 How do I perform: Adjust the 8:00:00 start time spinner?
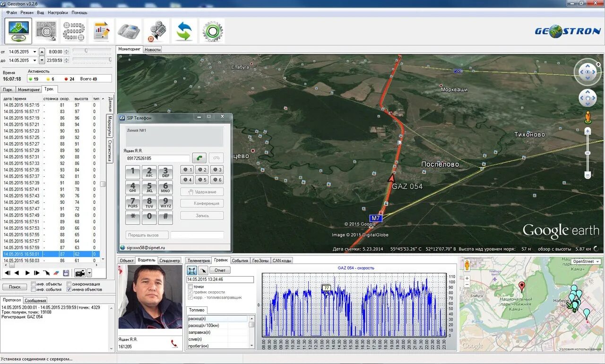[x=66, y=52]
